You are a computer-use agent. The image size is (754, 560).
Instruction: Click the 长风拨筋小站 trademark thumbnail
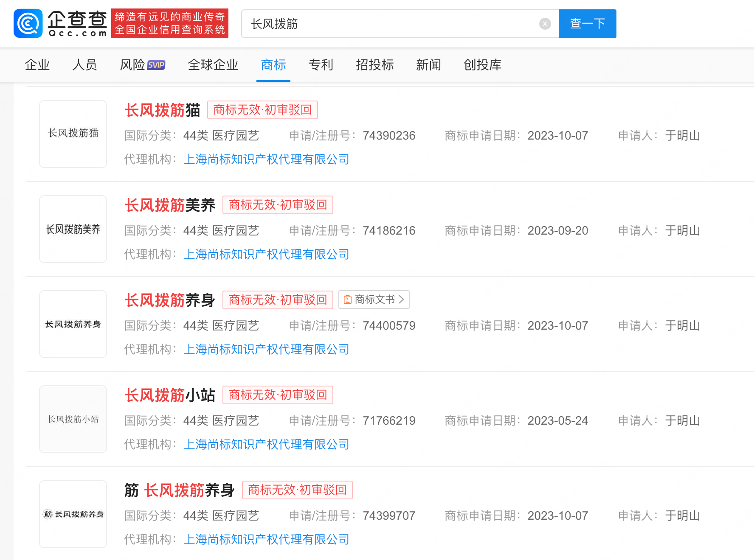point(73,419)
